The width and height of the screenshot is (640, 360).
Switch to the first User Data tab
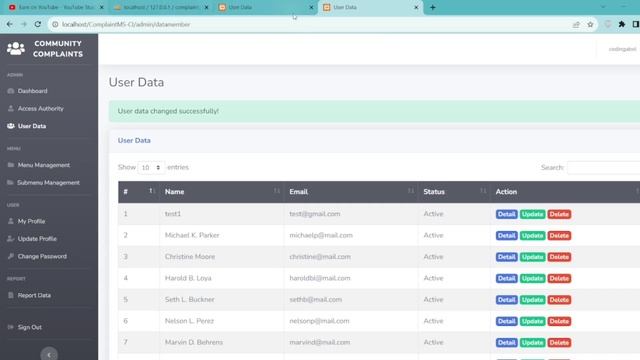[265, 7]
